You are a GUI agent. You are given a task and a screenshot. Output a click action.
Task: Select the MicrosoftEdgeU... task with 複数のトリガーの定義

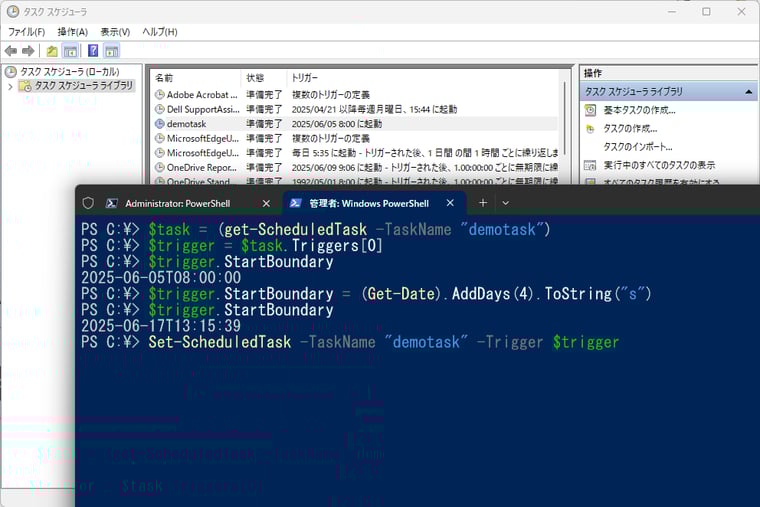356,138
